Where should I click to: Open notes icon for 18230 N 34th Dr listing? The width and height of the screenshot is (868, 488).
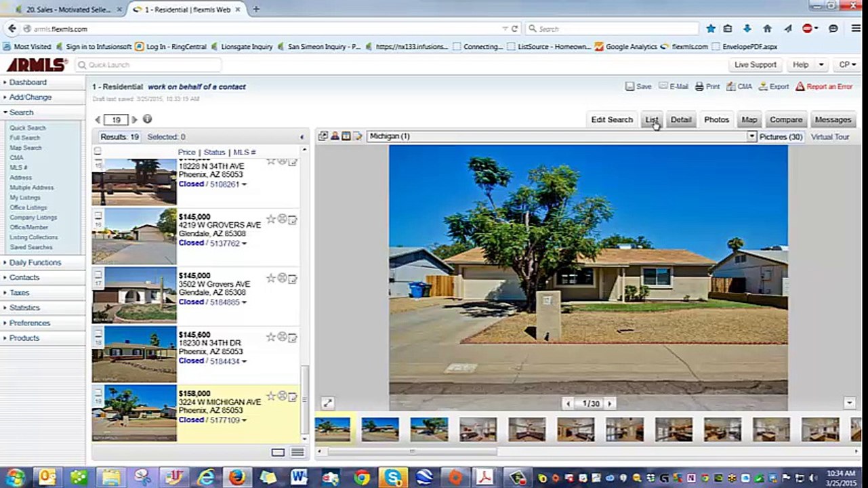click(x=293, y=338)
